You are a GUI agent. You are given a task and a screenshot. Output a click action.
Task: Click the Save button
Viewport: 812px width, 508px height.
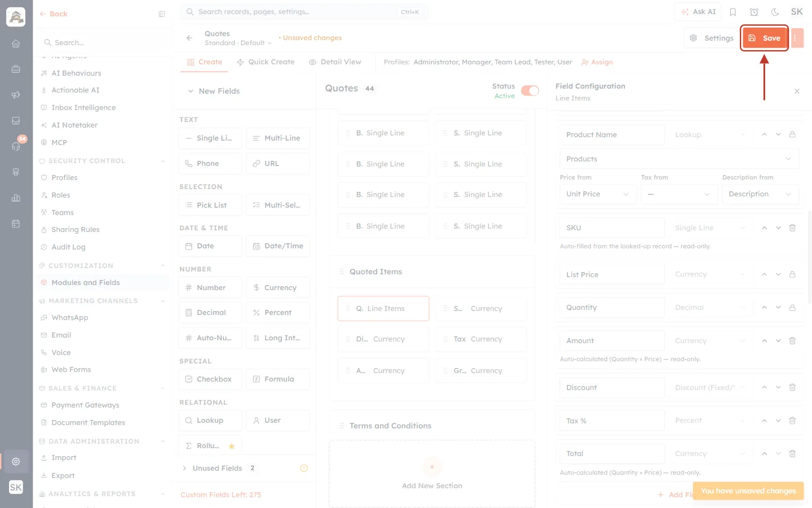click(x=765, y=38)
